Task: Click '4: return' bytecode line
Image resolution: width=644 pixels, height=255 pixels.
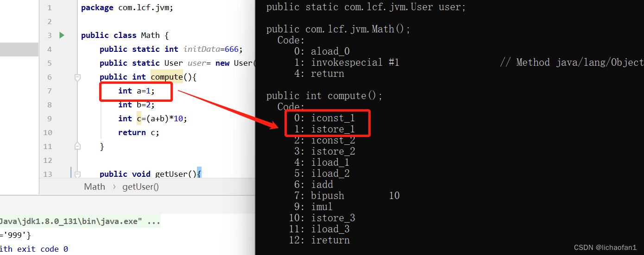Action: [x=319, y=74]
